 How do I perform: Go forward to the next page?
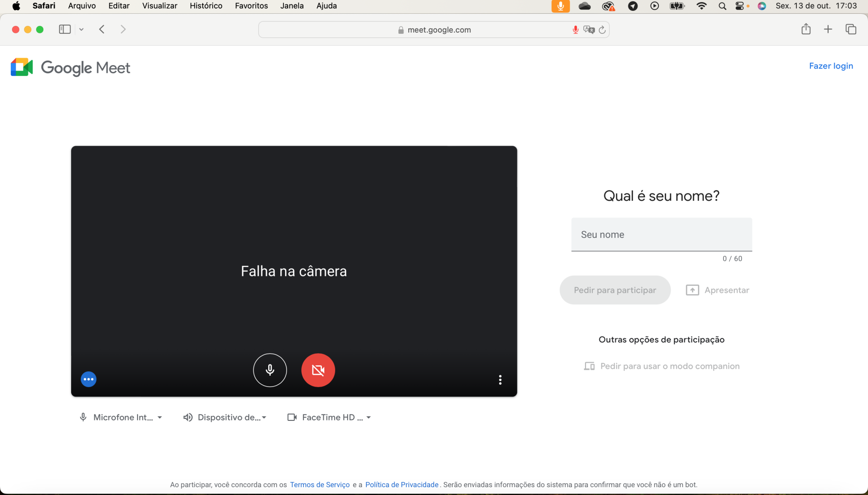(x=123, y=30)
